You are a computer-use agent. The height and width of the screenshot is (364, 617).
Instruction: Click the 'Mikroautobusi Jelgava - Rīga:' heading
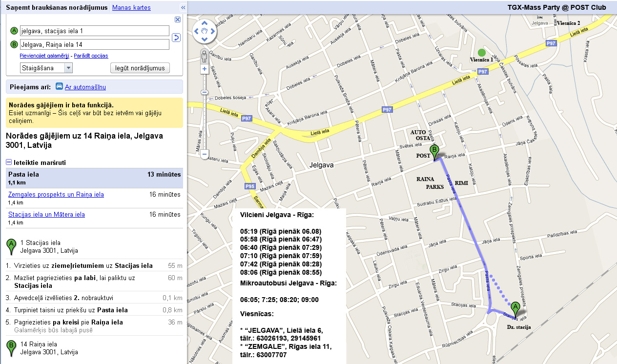tap(288, 283)
